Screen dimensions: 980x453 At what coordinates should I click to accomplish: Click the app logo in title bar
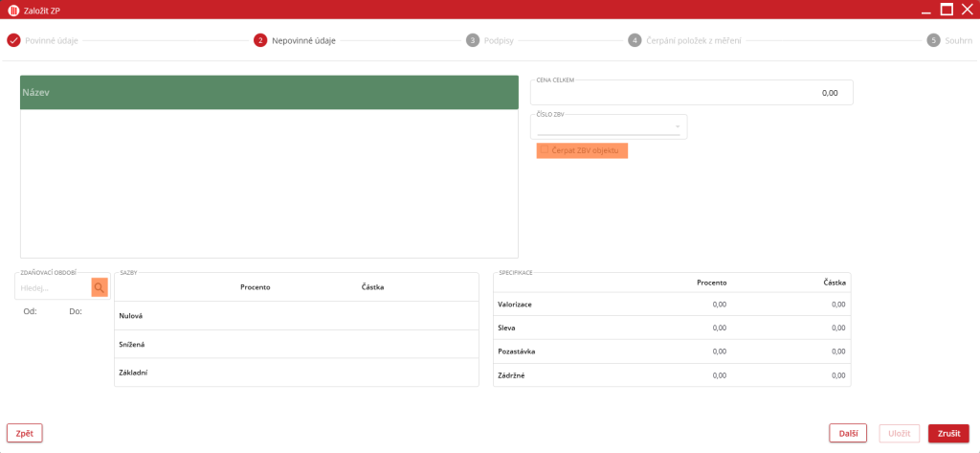[13, 11]
